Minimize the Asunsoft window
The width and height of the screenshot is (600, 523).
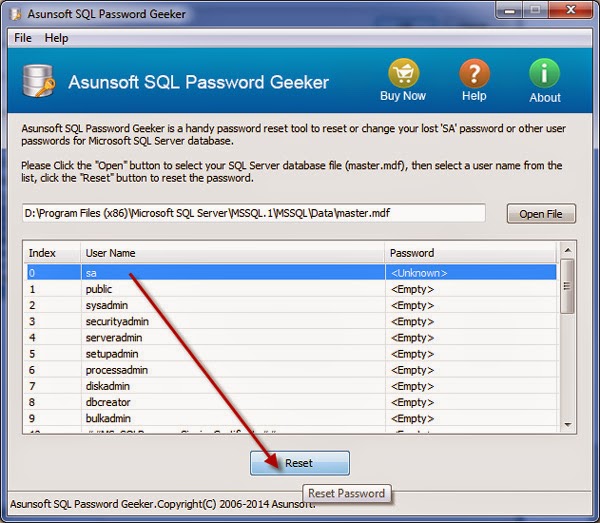click(x=509, y=10)
